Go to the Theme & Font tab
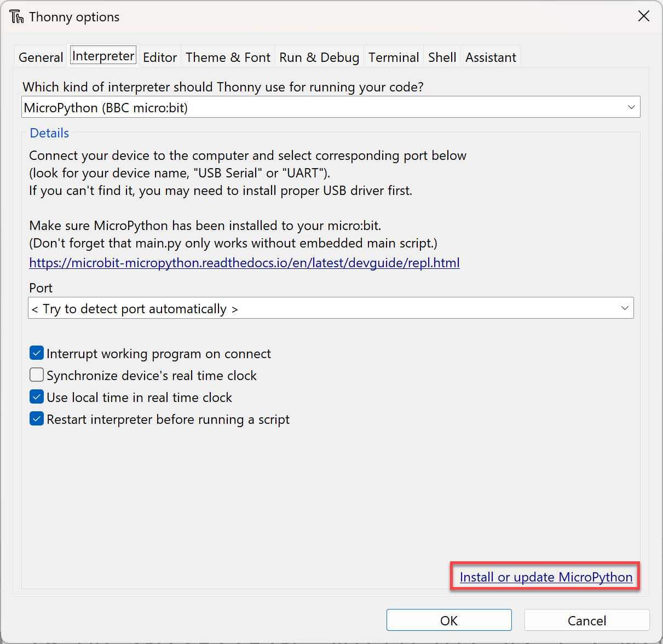The image size is (663, 644). [x=228, y=58]
